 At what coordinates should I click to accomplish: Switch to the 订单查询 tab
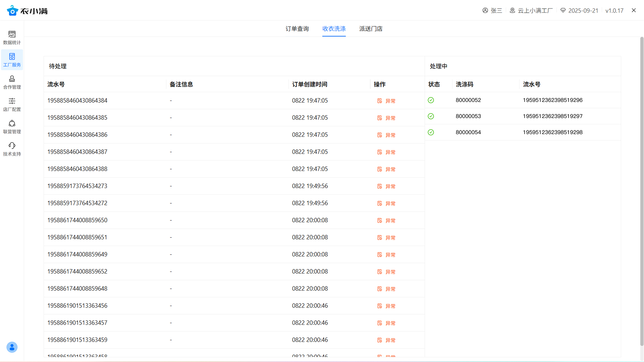pos(297,29)
